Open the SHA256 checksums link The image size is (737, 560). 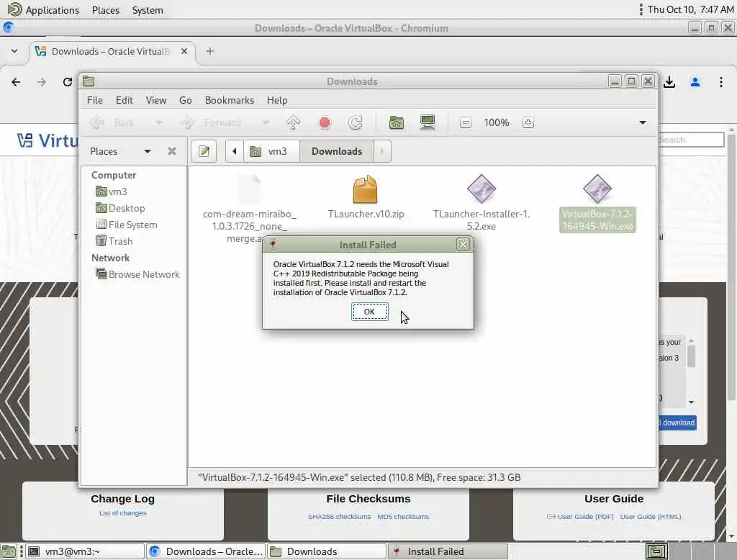(340, 516)
